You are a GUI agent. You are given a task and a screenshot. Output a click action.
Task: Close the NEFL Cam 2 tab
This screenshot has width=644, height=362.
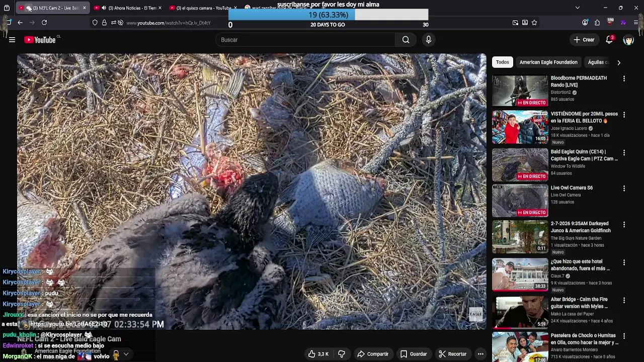click(85, 8)
